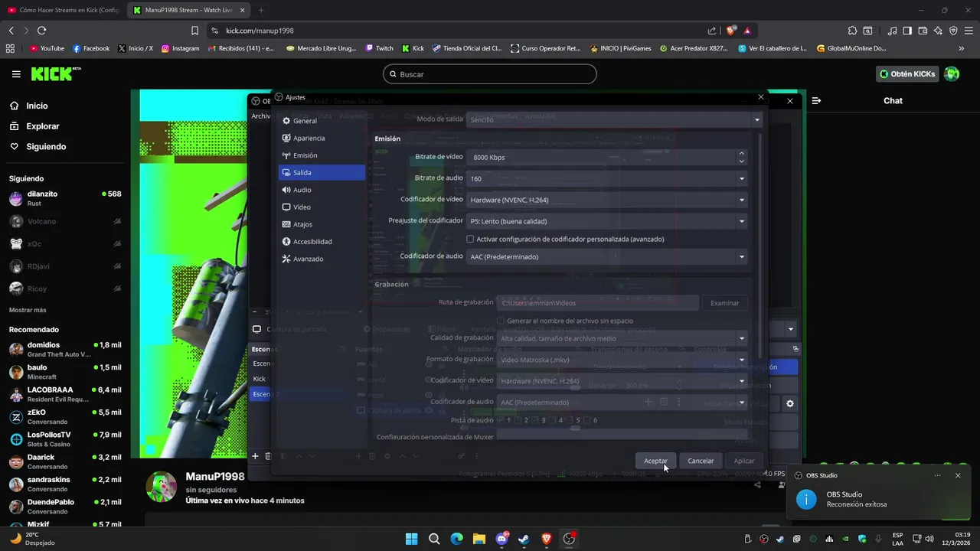Open Formato de grabación dropdown
The image size is (980, 551).
tap(622, 360)
